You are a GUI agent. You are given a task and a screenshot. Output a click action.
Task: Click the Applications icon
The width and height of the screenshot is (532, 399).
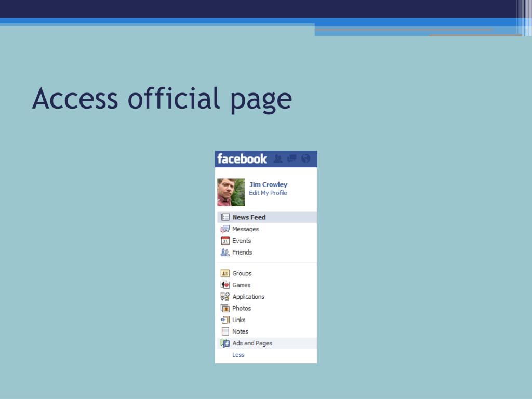(x=225, y=297)
